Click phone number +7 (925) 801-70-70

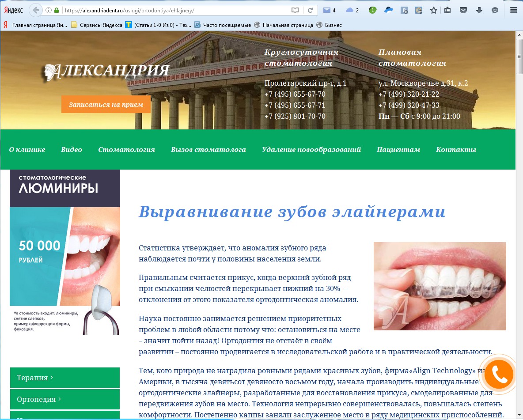pyautogui.click(x=295, y=116)
